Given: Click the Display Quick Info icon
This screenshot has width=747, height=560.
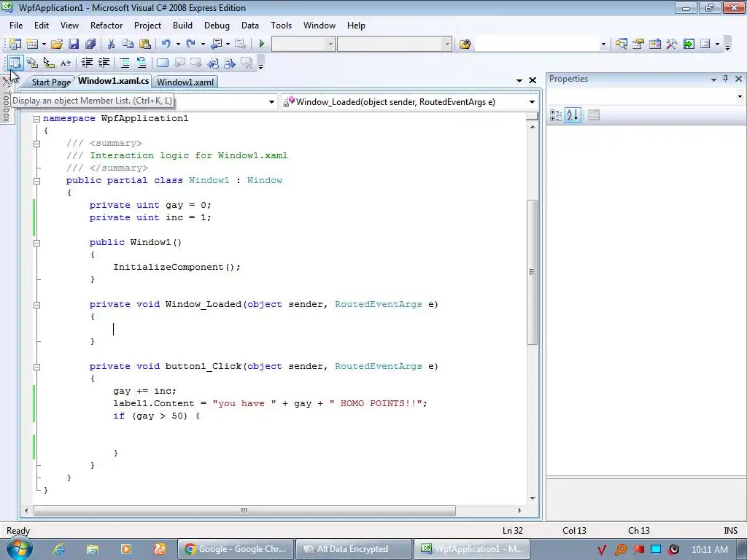Looking at the screenshot, I should [x=49, y=63].
